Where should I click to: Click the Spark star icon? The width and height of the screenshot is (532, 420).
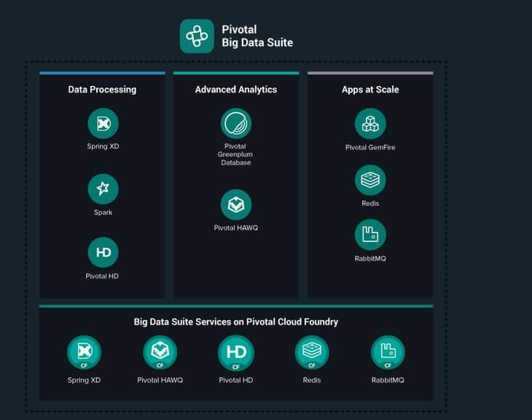pos(103,189)
